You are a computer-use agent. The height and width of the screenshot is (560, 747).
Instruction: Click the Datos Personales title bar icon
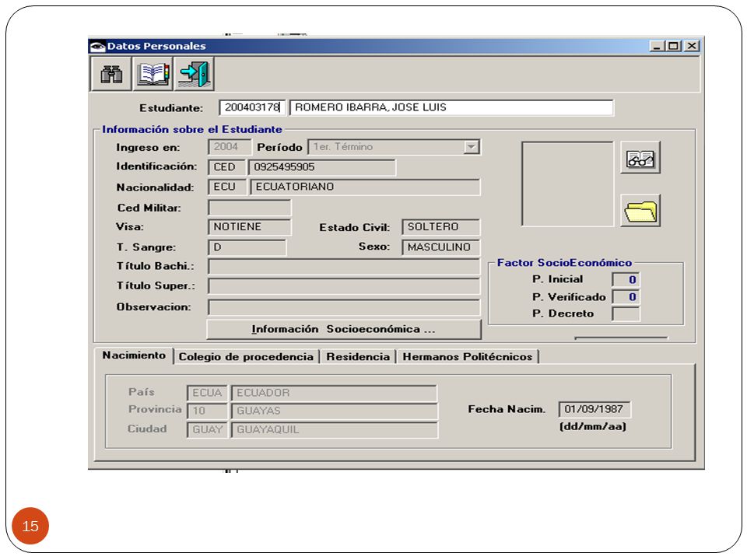click(x=98, y=46)
